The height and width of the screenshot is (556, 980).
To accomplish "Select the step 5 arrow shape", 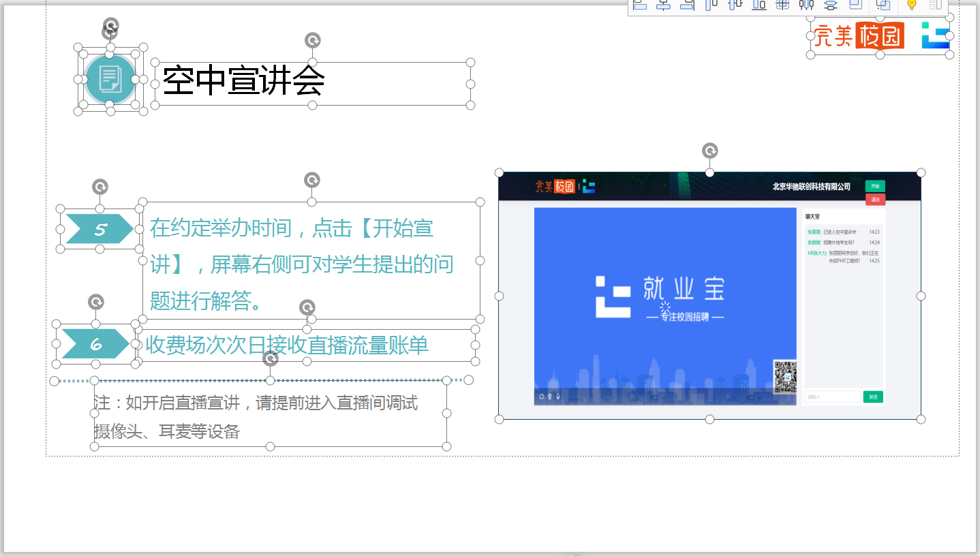I will click(100, 229).
